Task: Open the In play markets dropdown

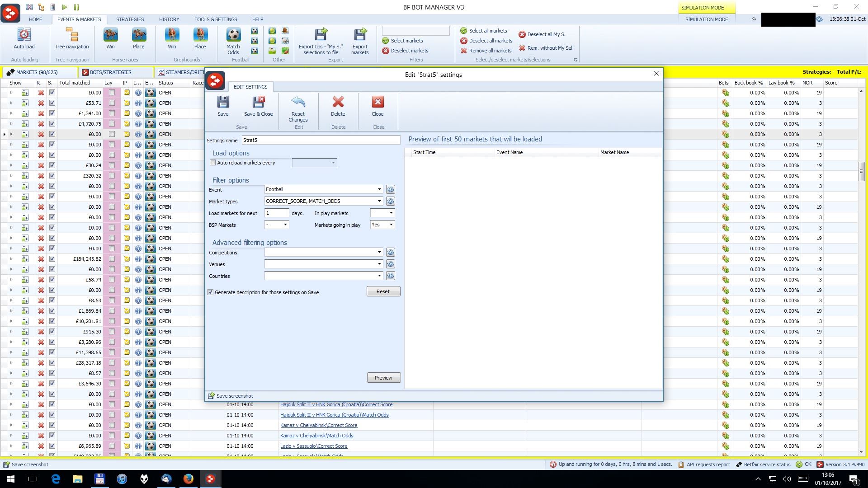Action: pyautogui.click(x=391, y=213)
